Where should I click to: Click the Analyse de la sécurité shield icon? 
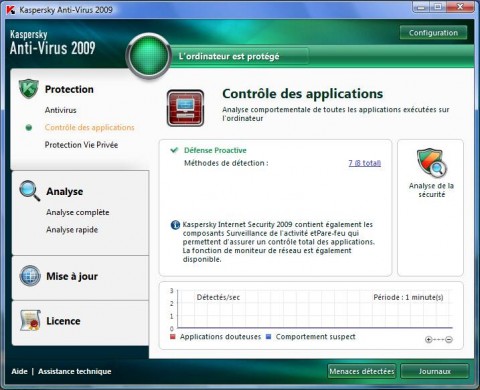click(x=432, y=163)
